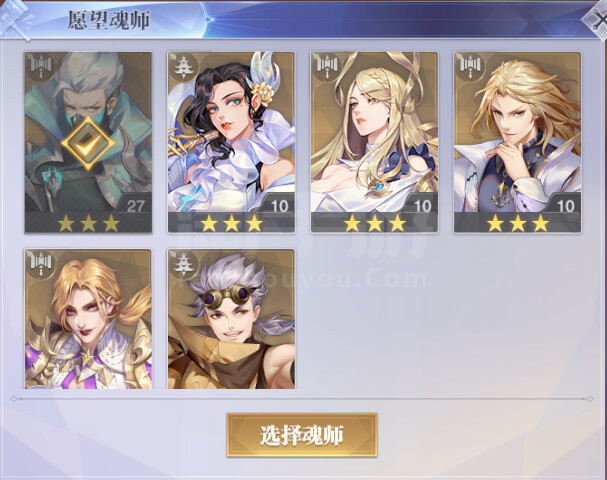
Task: Click the class emblem on the braided blonde woman card
Action: pyautogui.click(x=328, y=67)
